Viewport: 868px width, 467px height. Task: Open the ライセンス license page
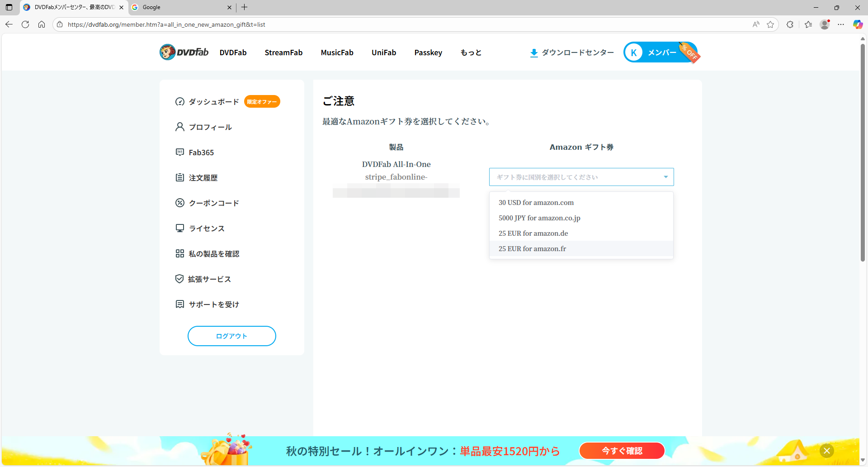click(x=206, y=229)
